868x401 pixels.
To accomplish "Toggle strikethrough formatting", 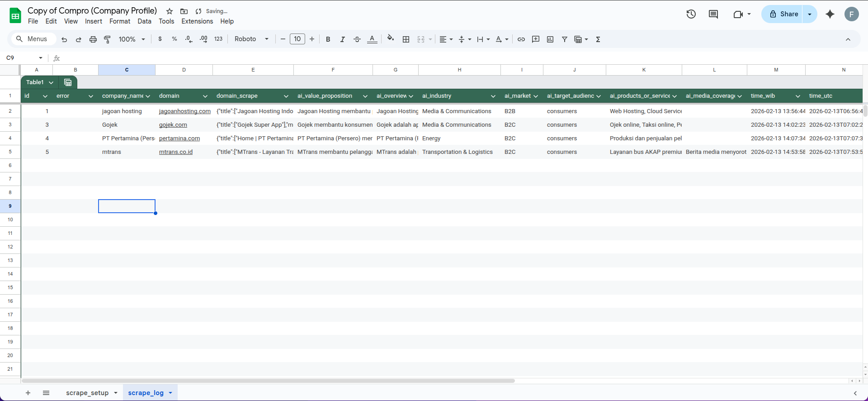I will pyautogui.click(x=357, y=39).
